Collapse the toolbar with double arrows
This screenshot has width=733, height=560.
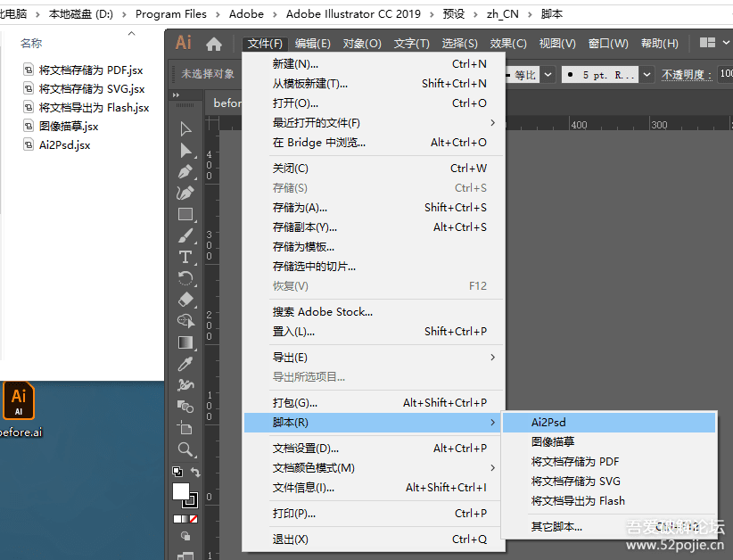point(176,95)
